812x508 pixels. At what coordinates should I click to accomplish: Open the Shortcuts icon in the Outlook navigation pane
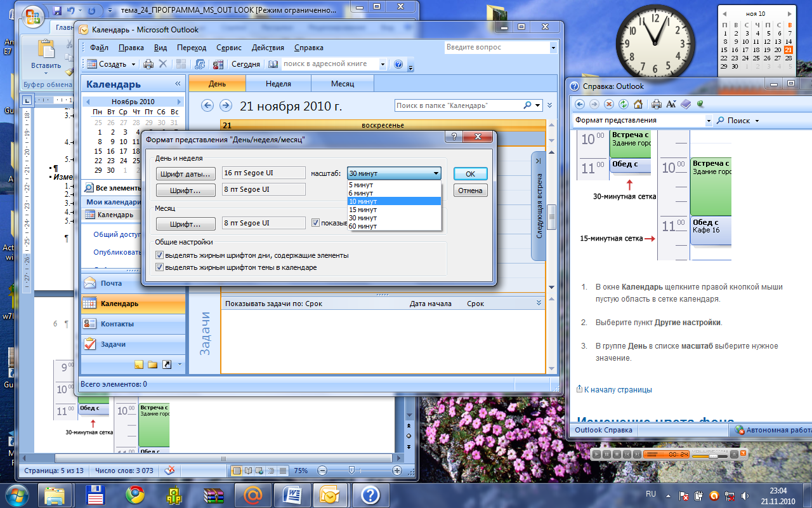167,364
